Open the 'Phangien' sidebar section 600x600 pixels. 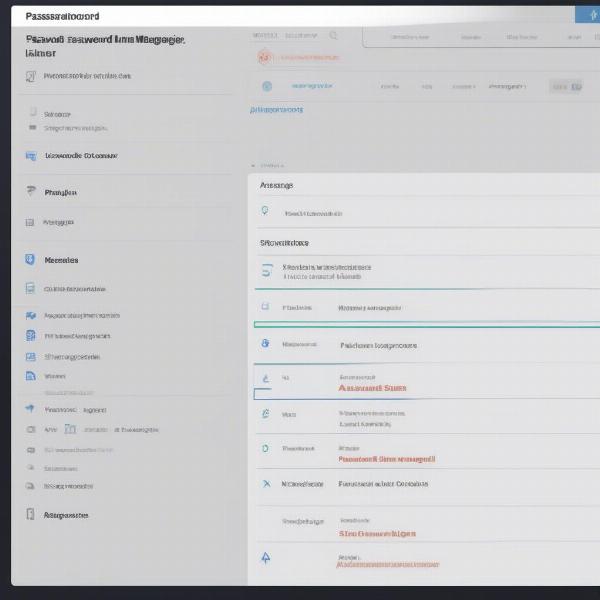[x=60, y=192]
